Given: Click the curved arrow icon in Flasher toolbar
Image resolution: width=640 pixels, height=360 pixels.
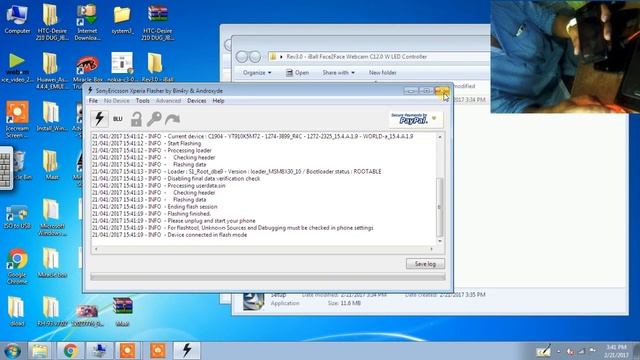Looking at the screenshot, I should point(172,119).
